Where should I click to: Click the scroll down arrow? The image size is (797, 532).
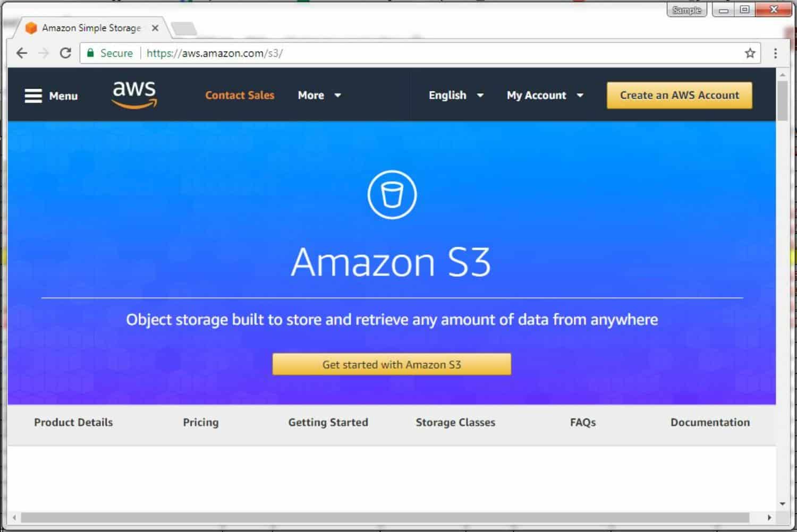click(x=782, y=503)
